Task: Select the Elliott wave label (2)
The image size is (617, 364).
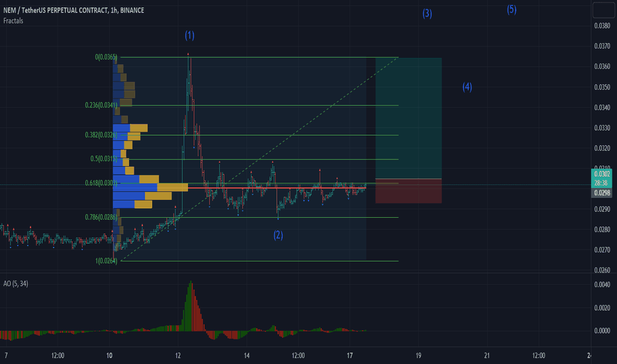Action: [x=278, y=235]
